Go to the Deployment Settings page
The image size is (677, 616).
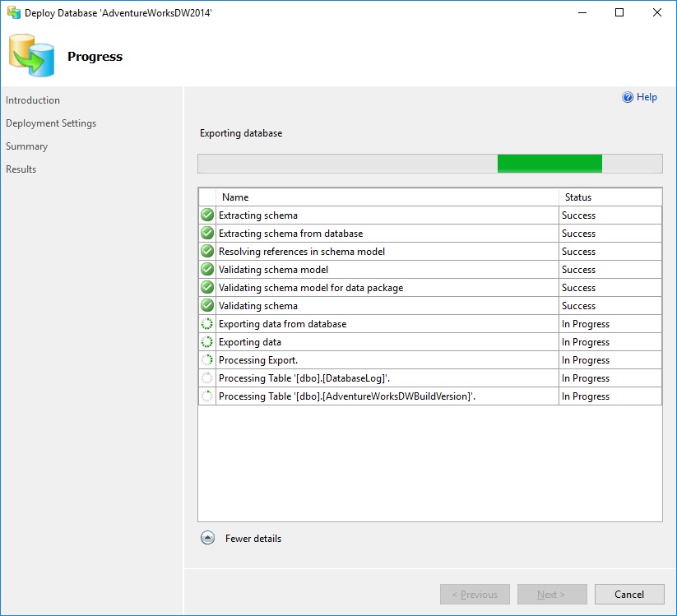[x=51, y=123]
